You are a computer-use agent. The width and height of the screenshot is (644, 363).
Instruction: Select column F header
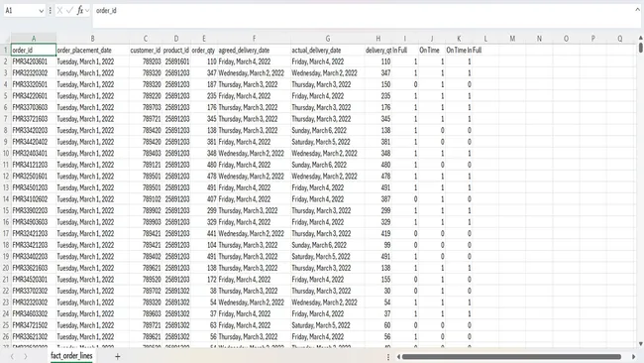click(x=254, y=39)
